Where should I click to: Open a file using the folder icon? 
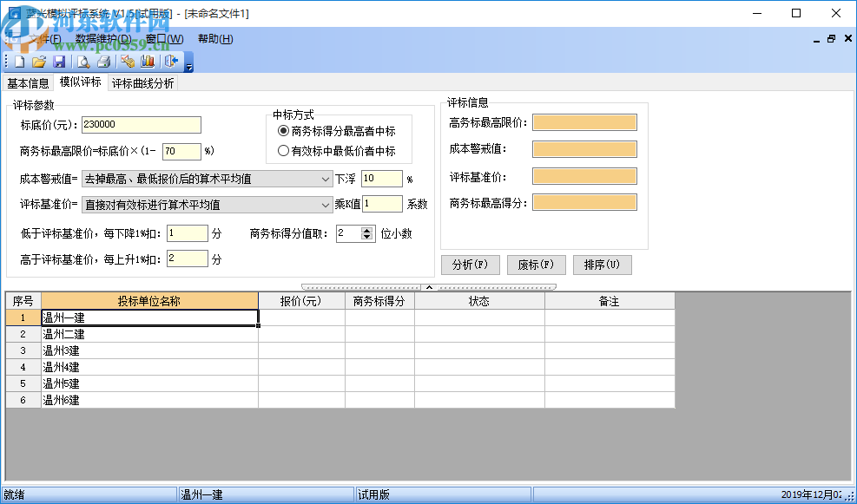38,61
